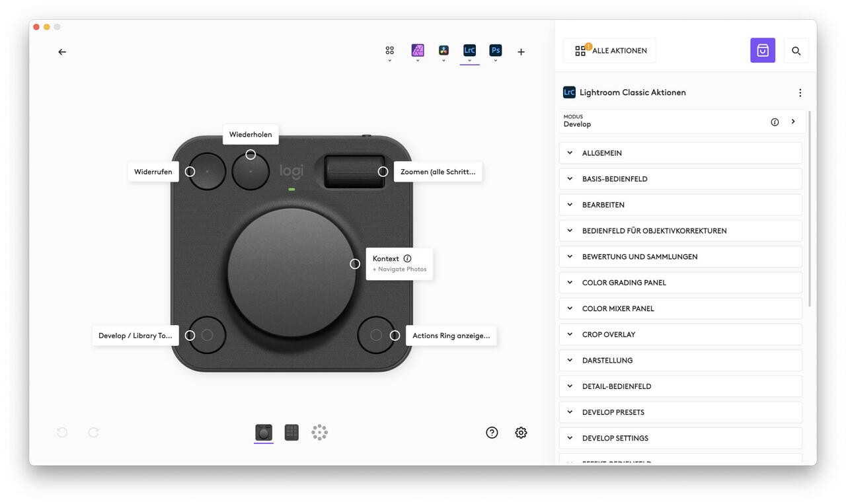
Task: Expand the COLOR GRADING PANEL section
Action: 681,283
